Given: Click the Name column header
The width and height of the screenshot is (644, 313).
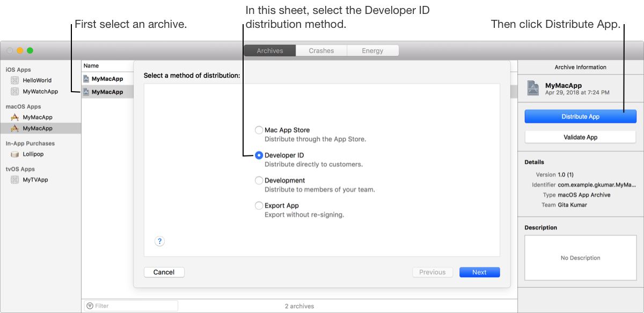Looking at the screenshot, I should click(91, 66).
